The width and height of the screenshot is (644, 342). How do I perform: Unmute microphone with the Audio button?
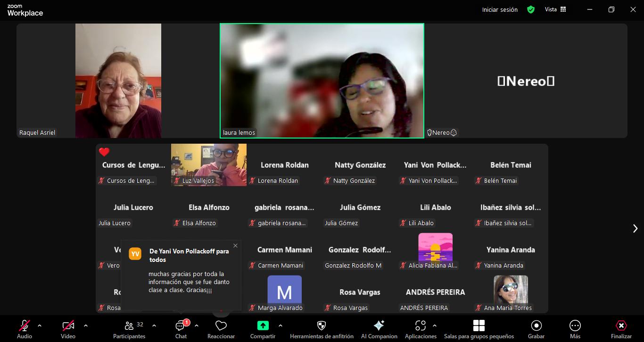click(25, 329)
